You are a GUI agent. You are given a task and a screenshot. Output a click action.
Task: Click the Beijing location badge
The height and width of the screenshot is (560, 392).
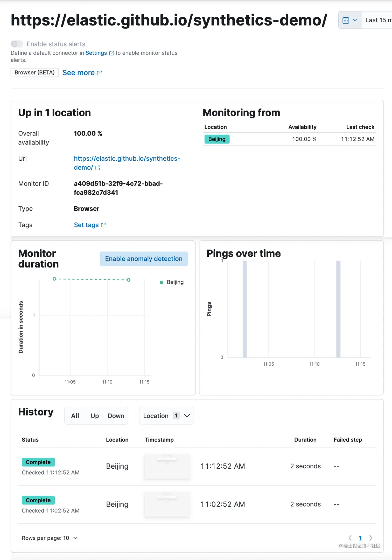(x=217, y=139)
